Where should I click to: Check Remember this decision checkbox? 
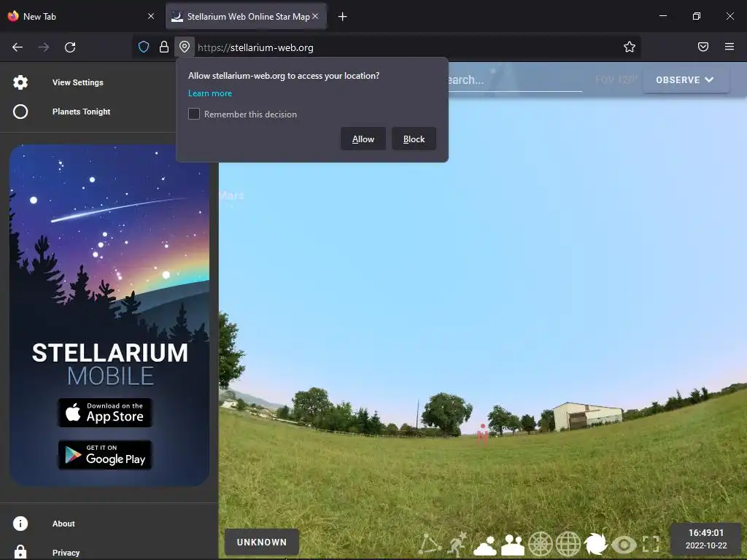194,114
